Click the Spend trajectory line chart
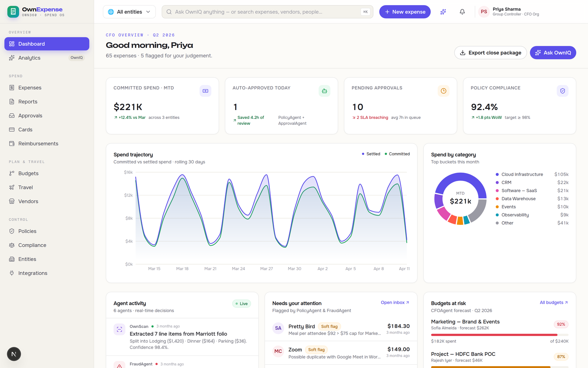The height and width of the screenshot is (368, 588). (x=271, y=218)
